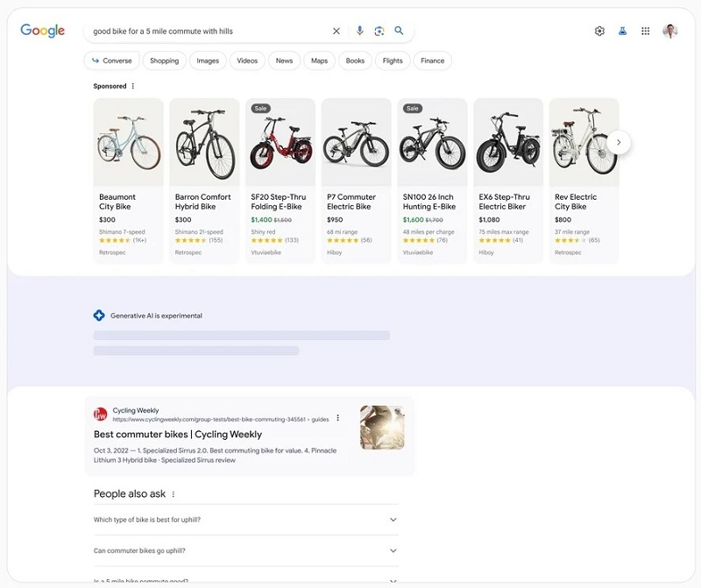The height and width of the screenshot is (588, 701).
Task: Select the Images filter tab
Action: (x=208, y=60)
